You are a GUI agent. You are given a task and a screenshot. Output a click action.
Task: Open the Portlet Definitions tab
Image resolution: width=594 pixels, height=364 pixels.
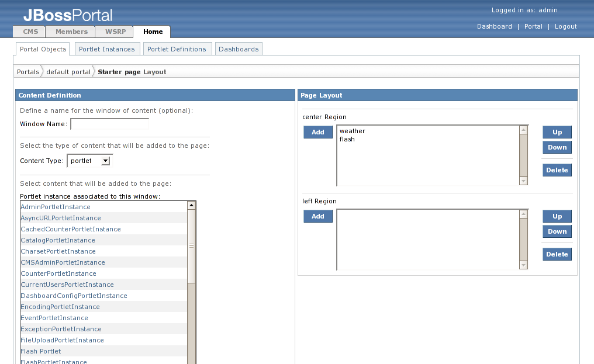(x=177, y=49)
